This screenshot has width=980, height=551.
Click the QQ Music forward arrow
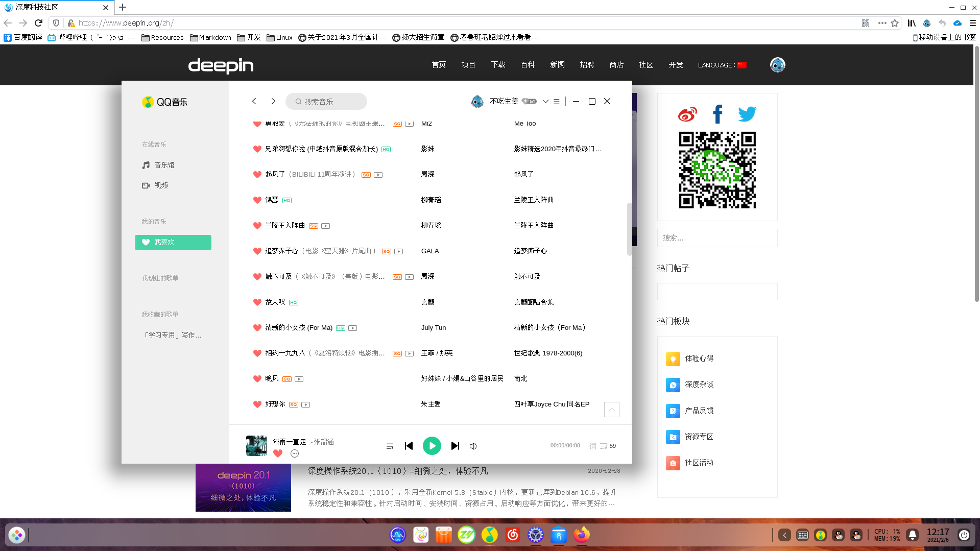click(x=273, y=101)
